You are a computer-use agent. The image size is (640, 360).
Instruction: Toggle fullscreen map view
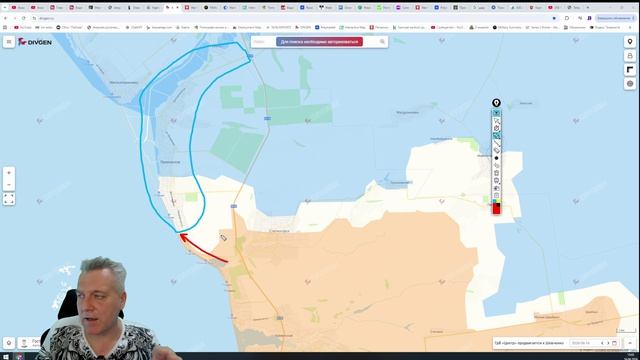9,199
